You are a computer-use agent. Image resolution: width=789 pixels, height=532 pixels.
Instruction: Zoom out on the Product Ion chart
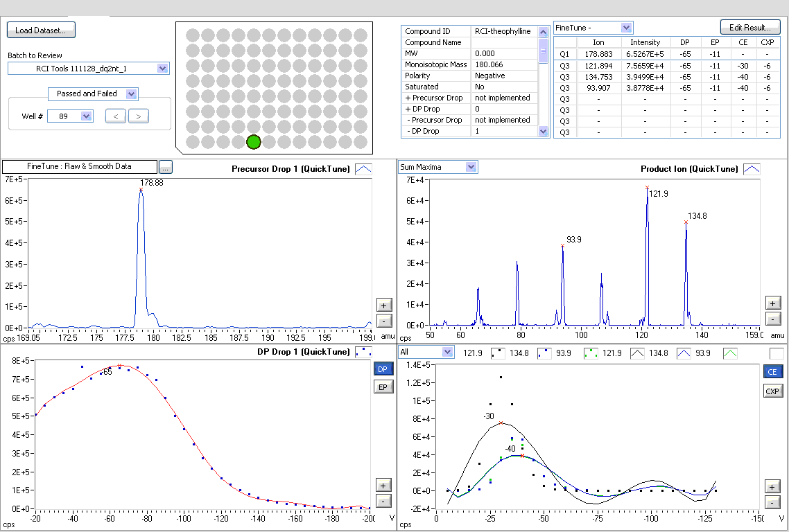(x=773, y=318)
